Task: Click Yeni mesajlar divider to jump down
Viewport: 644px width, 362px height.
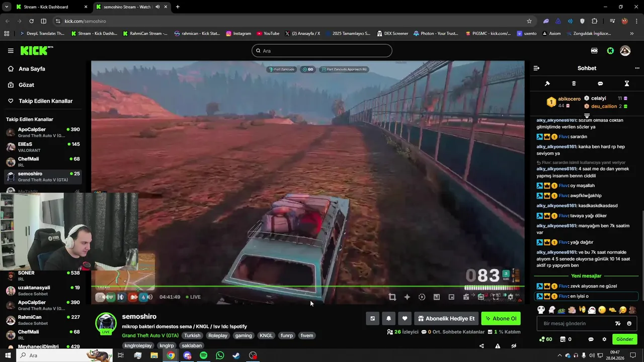Action: coord(586,276)
